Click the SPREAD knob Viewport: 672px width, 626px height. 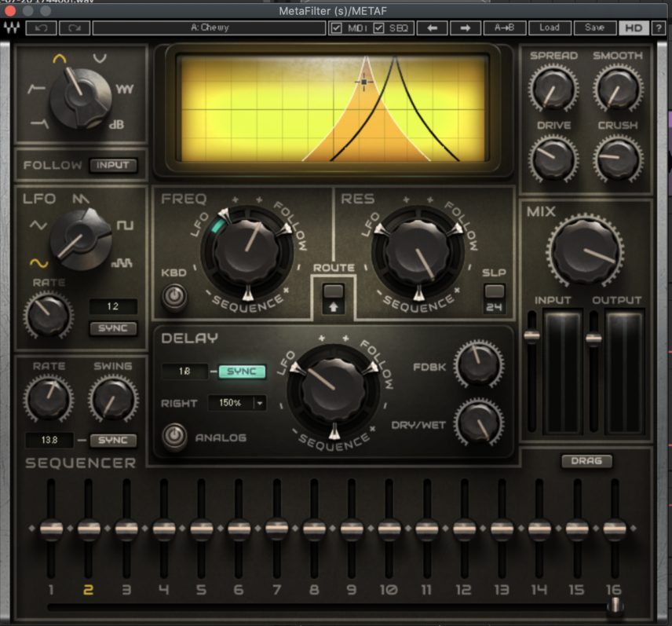click(x=553, y=90)
